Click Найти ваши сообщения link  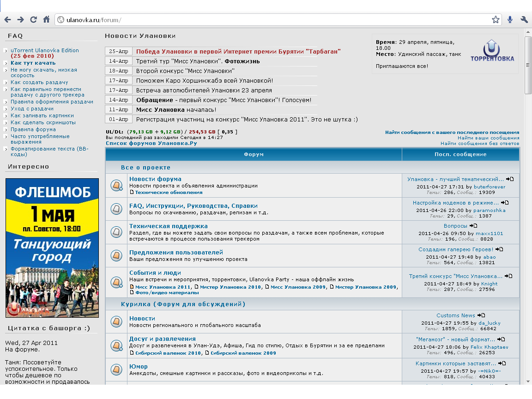tap(488, 138)
